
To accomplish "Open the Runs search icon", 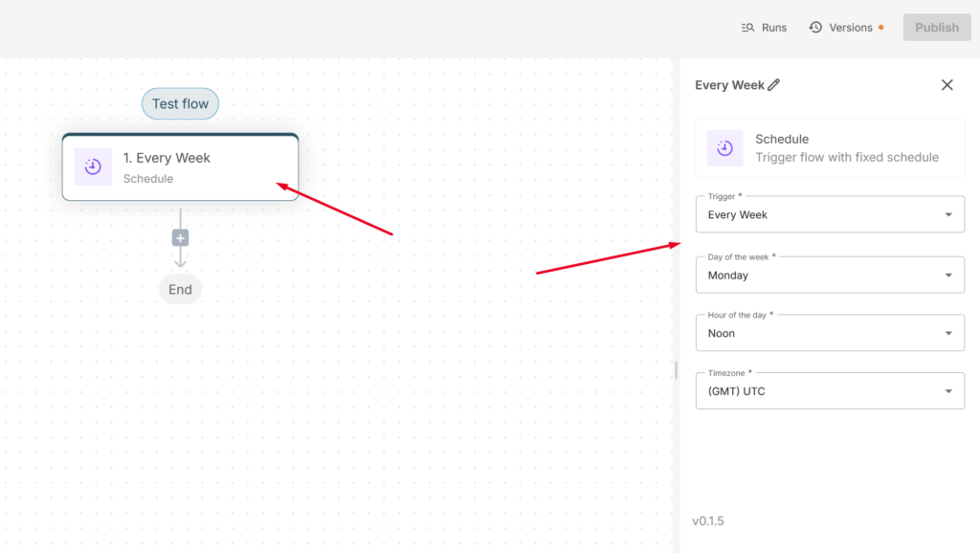I will tap(747, 28).
